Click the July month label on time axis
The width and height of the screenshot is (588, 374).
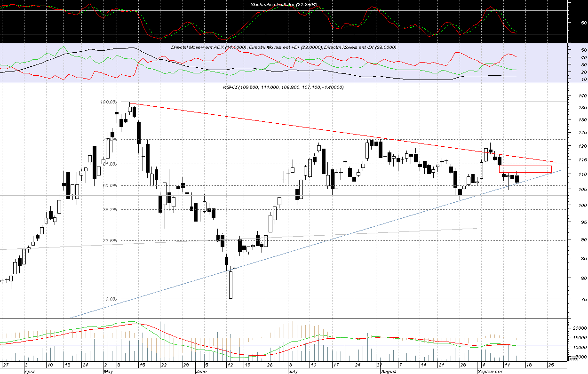pos(292,371)
